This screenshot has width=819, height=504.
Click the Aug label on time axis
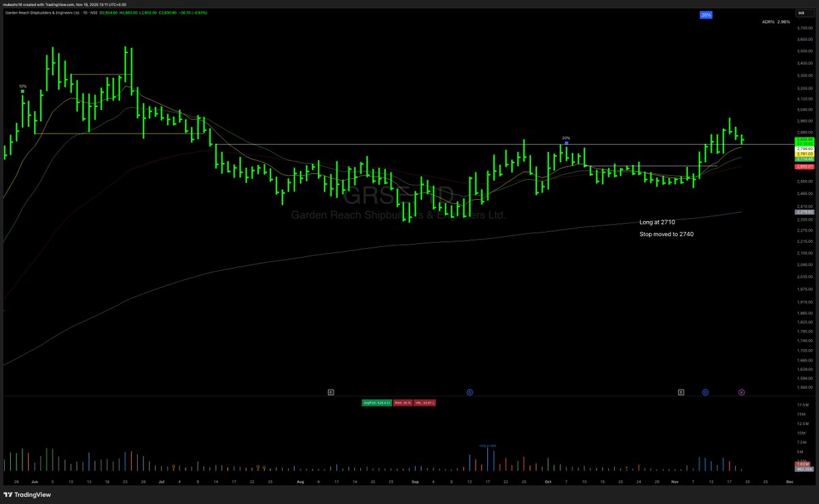[x=300, y=481]
